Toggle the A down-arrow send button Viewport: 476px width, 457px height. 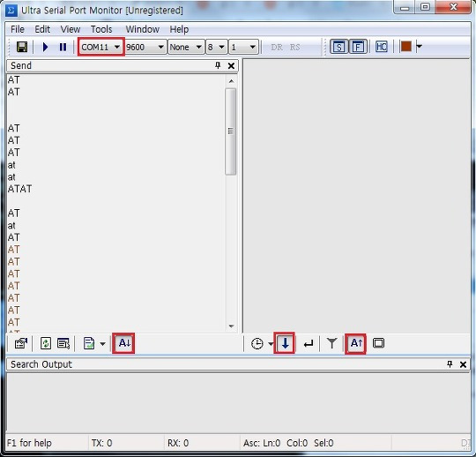123,343
